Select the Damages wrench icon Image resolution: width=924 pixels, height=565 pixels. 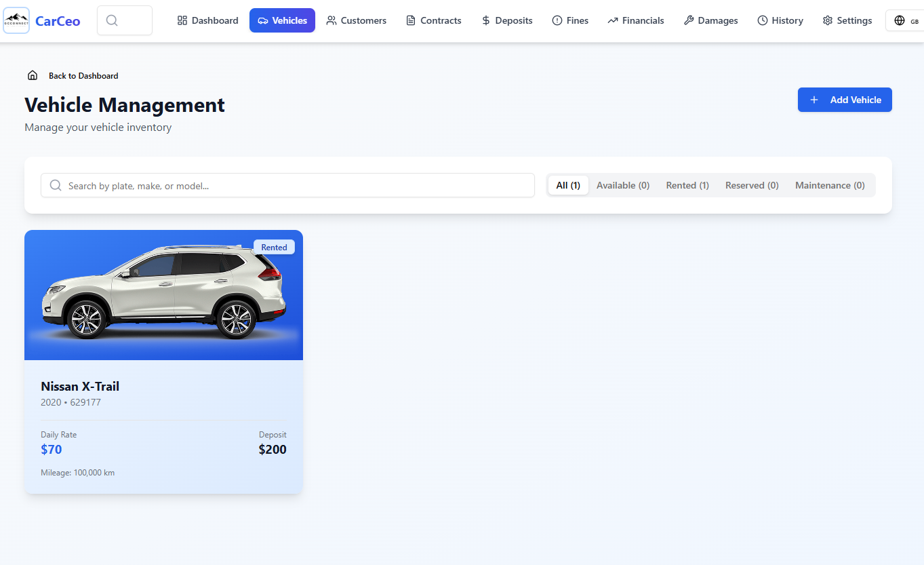point(688,20)
